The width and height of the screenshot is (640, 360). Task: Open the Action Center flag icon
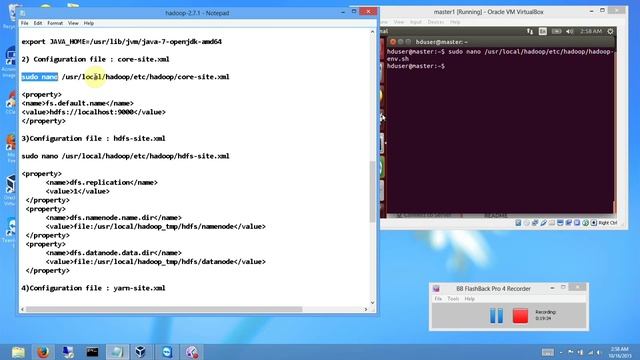click(x=571, y=352)
